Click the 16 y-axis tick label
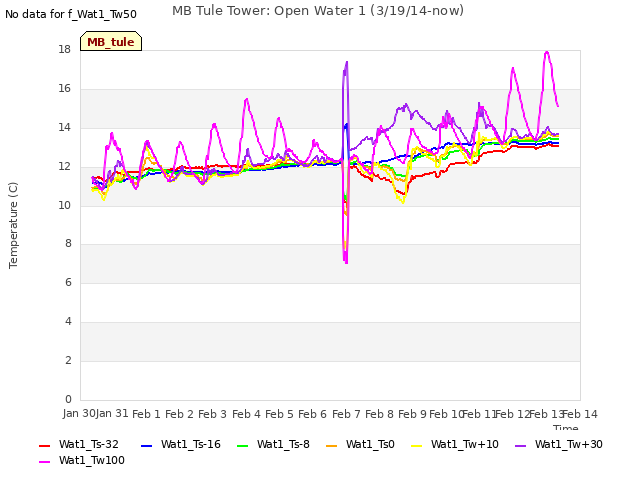This screenshot has width=640, height=480. click(64, 88)
